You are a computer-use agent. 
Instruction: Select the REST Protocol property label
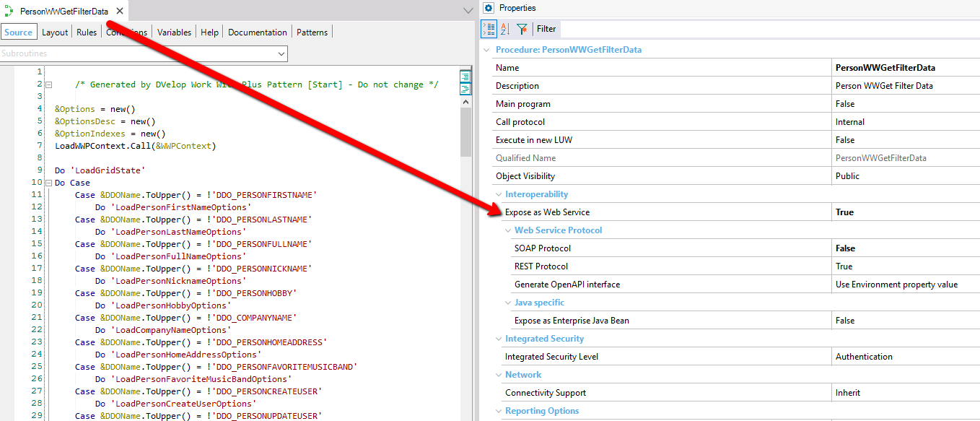541,266
